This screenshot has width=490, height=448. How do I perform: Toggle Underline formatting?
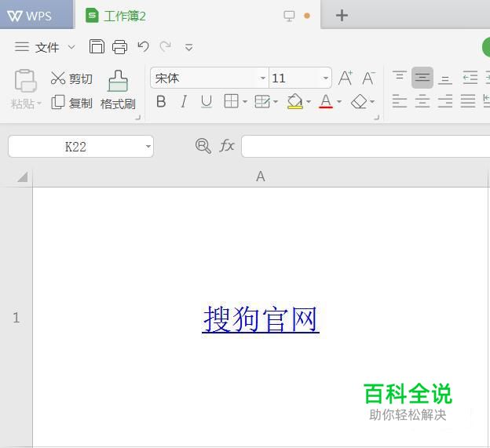coord(207,101)
